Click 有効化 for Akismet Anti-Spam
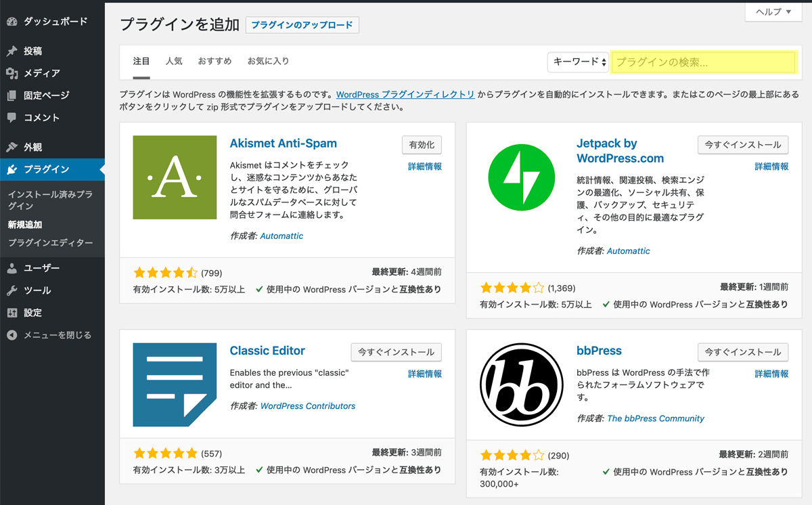 [422, 145]
